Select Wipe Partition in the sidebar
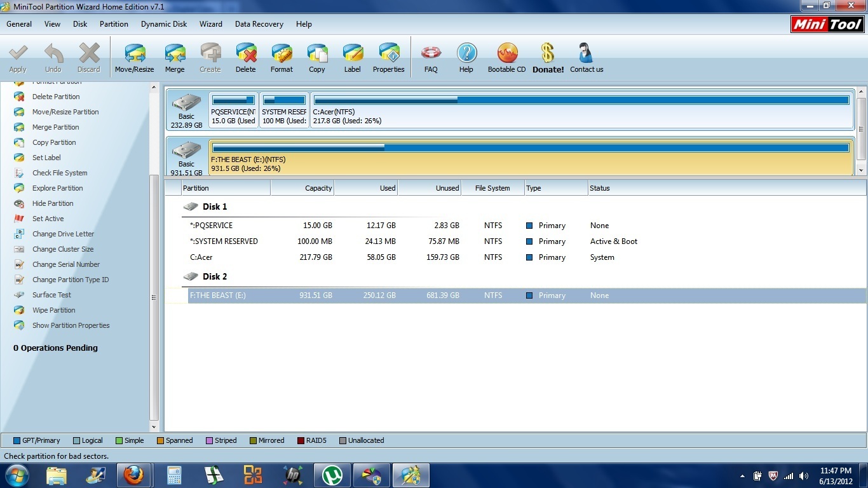The image size is (868, 488). [53, 310]
